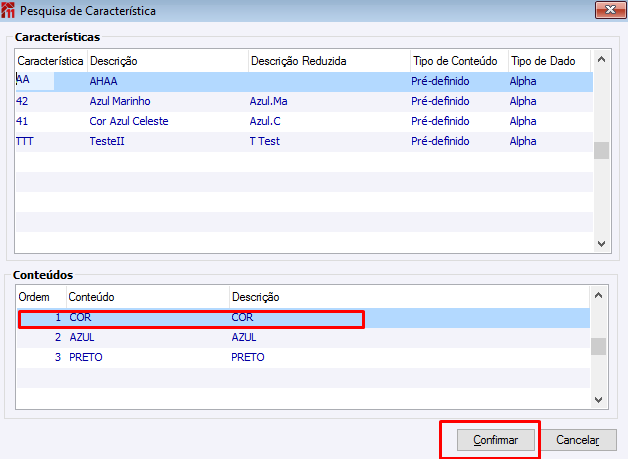Click the application icon in title bar
The width and height of the screenshot is (628, 459).
pyautogui.click(x=10, y=11)
